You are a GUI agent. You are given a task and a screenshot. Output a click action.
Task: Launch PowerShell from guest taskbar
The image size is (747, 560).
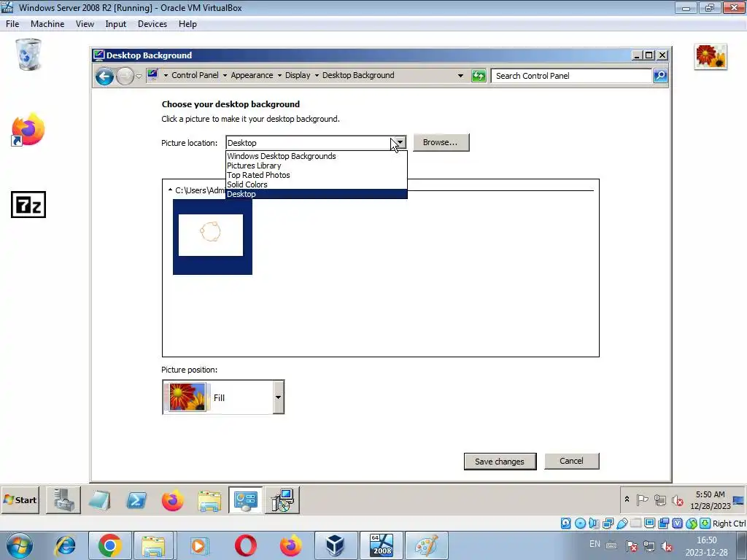pyautogui.click(x=136, y=500)
